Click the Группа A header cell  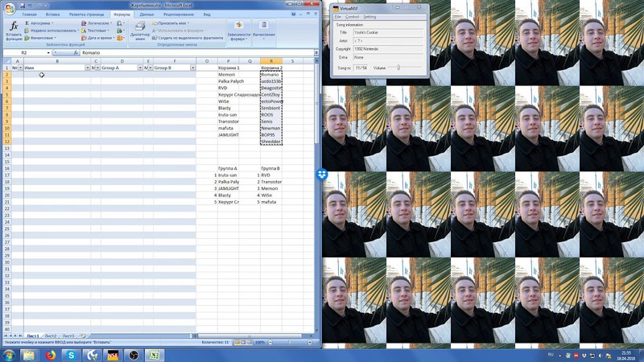point(228,168)
